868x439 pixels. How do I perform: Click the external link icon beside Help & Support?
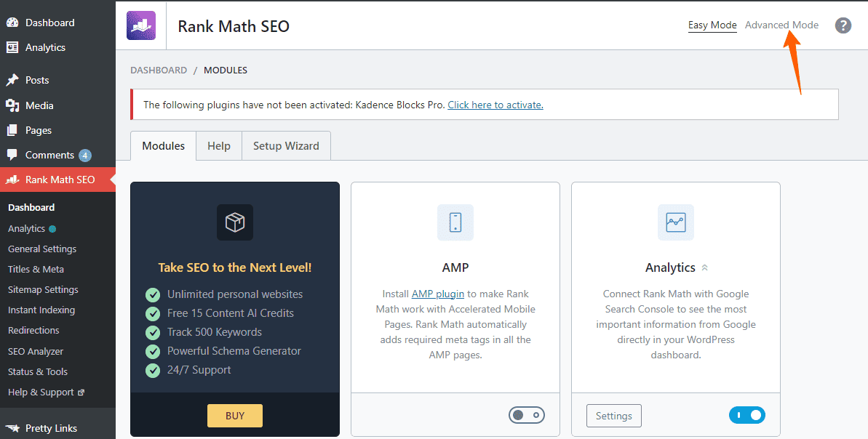coord(81,392)
